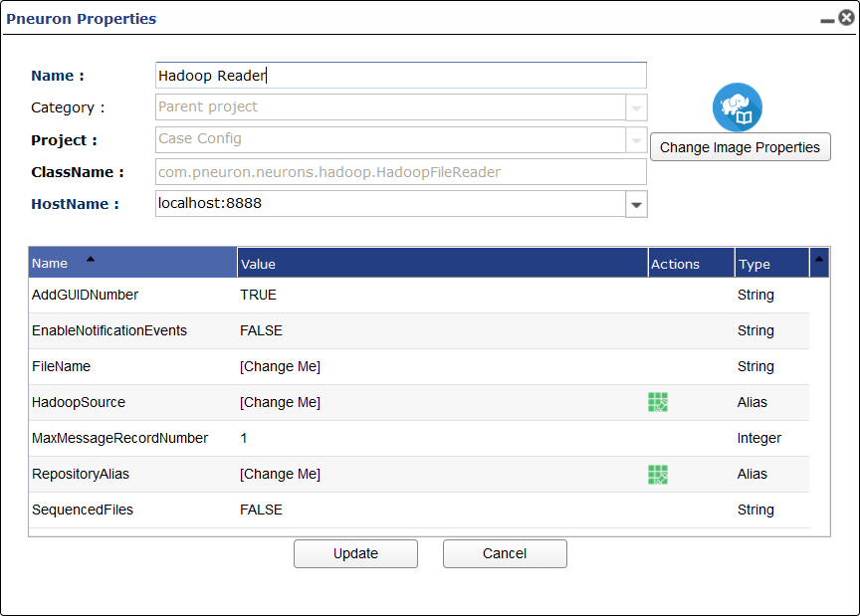Sort by the Name column header
This screenshot has width=860, height=616.
click(x=132, y=263)
